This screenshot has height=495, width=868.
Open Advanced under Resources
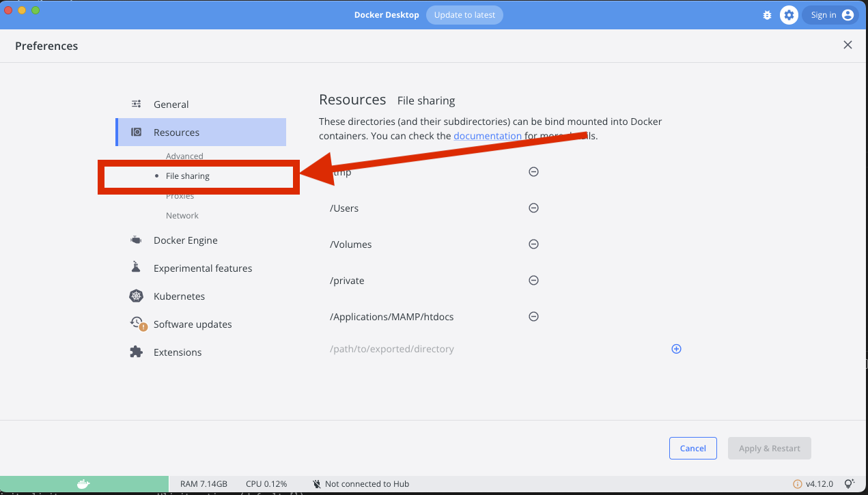pos(184,156)
